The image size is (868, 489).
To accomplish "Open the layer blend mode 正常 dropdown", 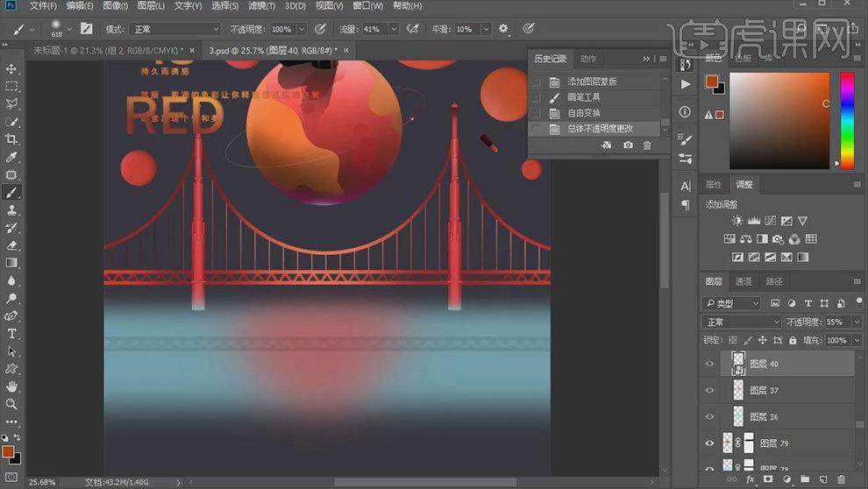I will (x=741, y=322).
